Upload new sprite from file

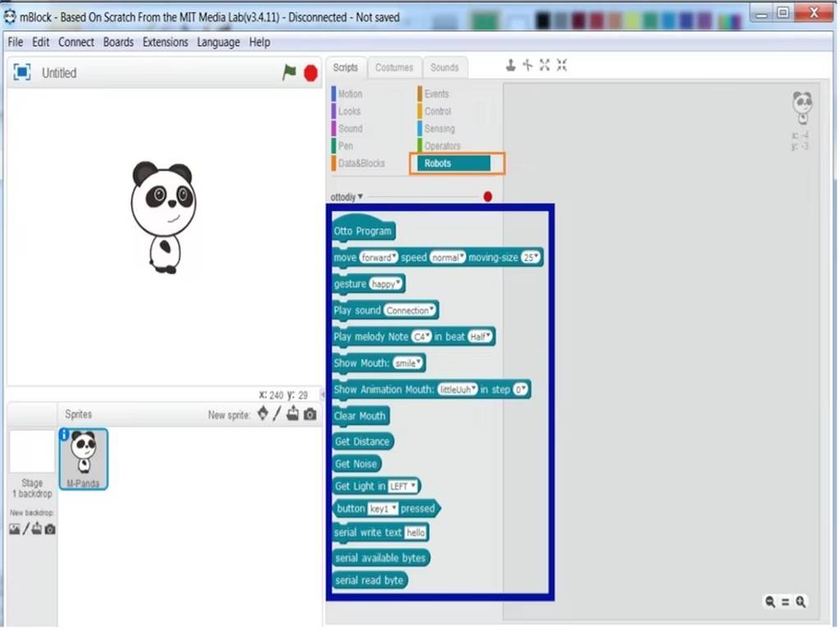[x=293, y=414]
